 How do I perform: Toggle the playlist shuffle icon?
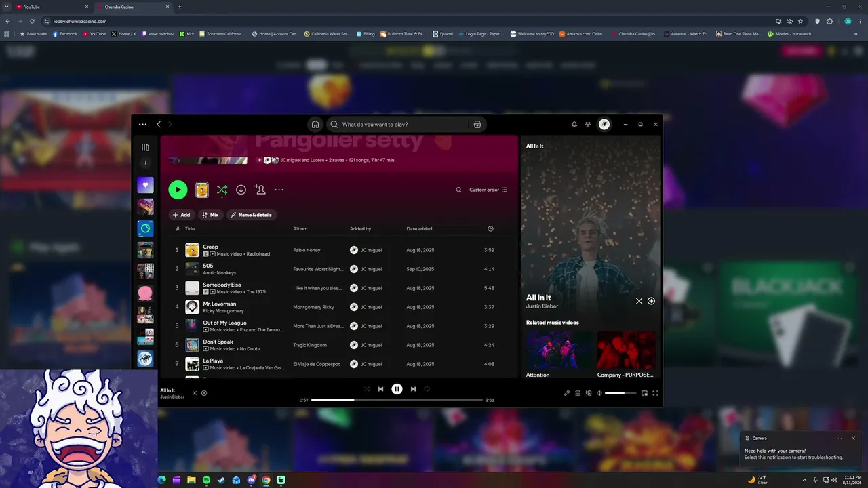(x=222, y=190)
